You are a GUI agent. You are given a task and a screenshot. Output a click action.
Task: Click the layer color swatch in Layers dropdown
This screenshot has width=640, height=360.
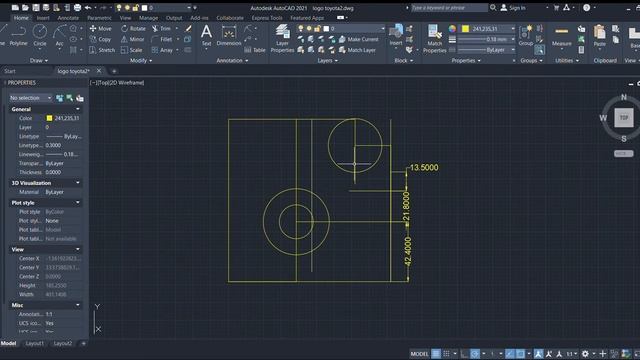click(x=326, y=29)
